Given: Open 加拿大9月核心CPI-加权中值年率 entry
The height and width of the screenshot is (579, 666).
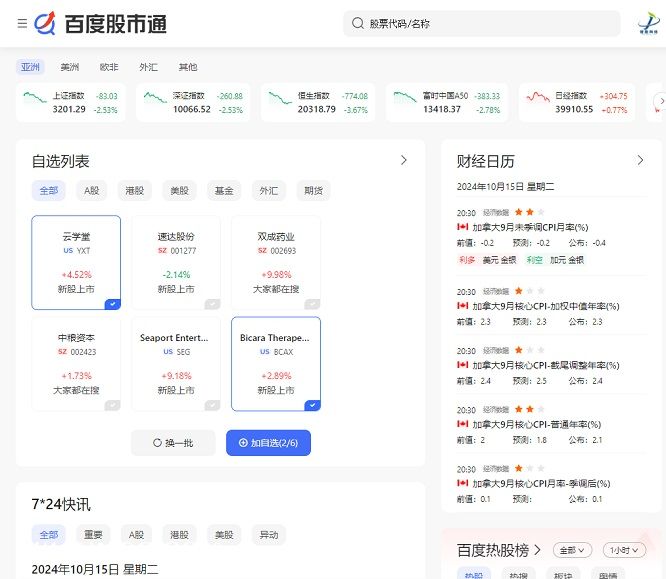Looking at the screenshot, I should coord(546,306).
